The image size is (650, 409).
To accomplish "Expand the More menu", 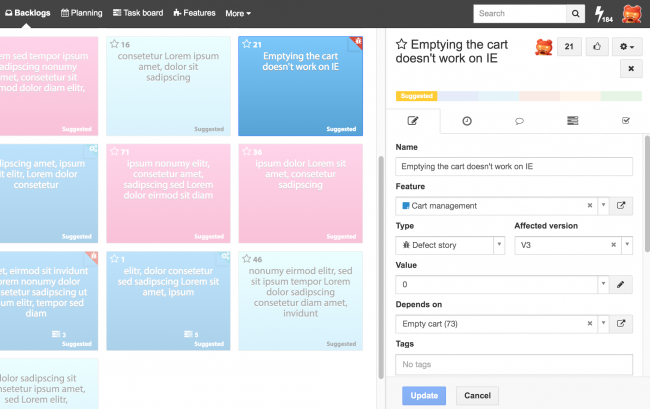I will pyautogui.click(x=238, y=13).
